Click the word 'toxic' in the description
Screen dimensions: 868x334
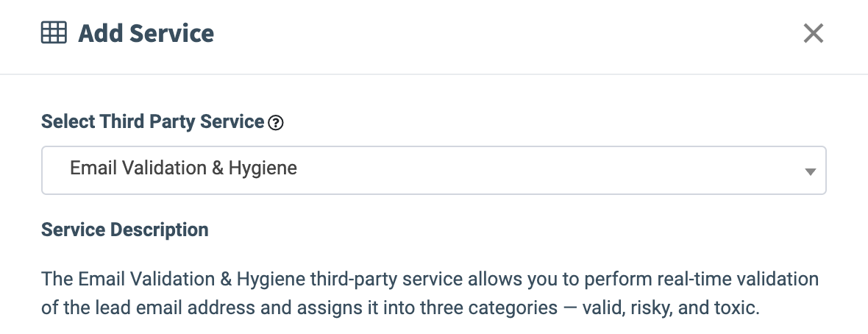tap(735, 308)
